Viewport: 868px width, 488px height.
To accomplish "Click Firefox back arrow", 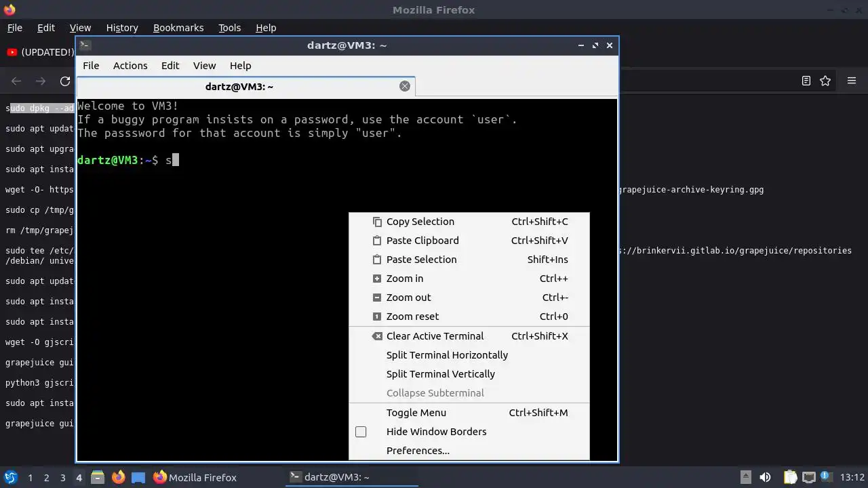I will point(16,81).
